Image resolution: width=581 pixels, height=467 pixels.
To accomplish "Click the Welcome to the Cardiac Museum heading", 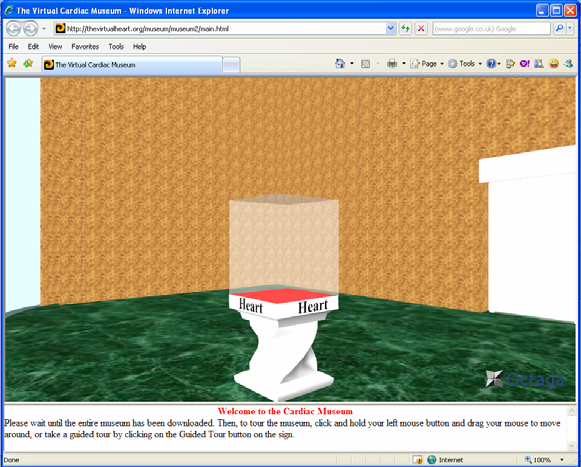I will 285,411.
